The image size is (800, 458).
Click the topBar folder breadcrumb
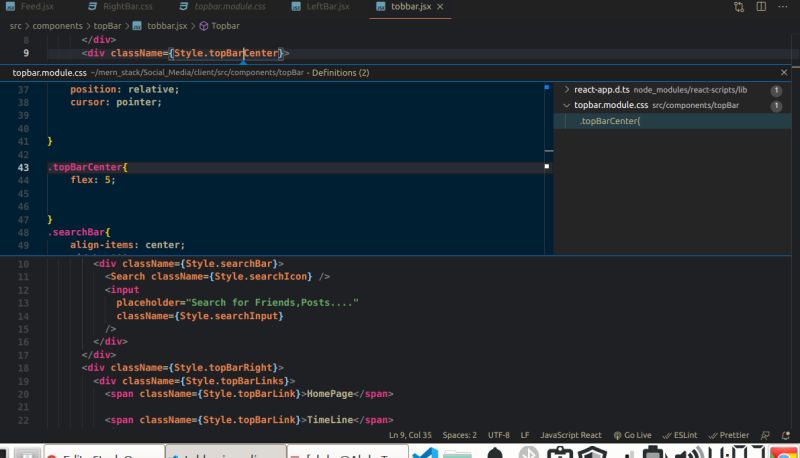click(107, 26)
